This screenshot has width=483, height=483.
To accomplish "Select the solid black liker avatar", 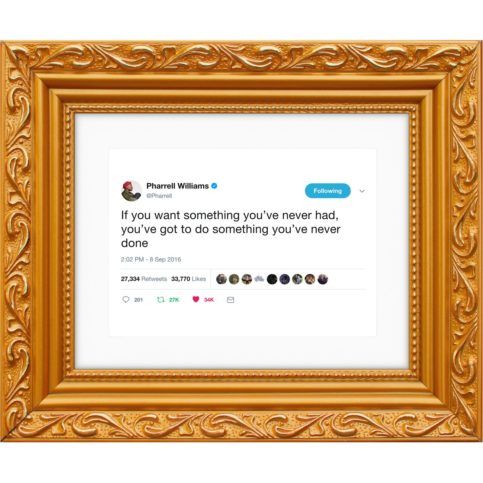I will pos(272,279).
